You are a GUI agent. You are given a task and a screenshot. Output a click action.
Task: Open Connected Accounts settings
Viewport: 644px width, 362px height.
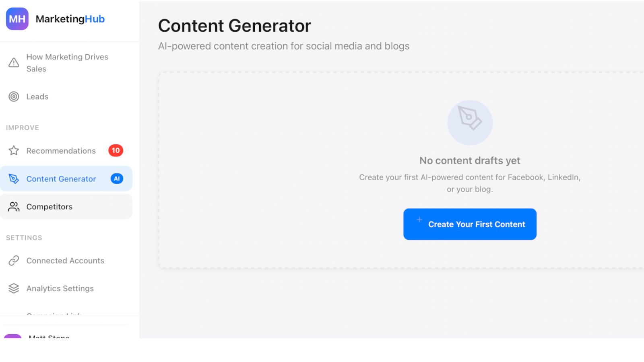tap(64, 260)
